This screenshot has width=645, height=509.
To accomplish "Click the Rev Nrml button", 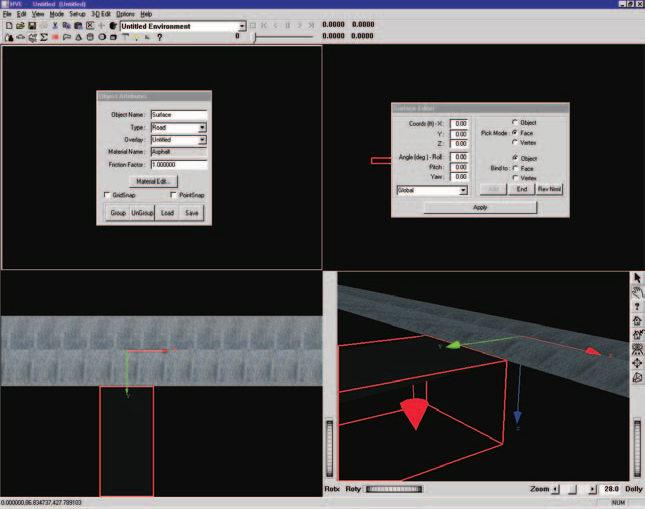I will pyautogui.click(x=549, y=189).
